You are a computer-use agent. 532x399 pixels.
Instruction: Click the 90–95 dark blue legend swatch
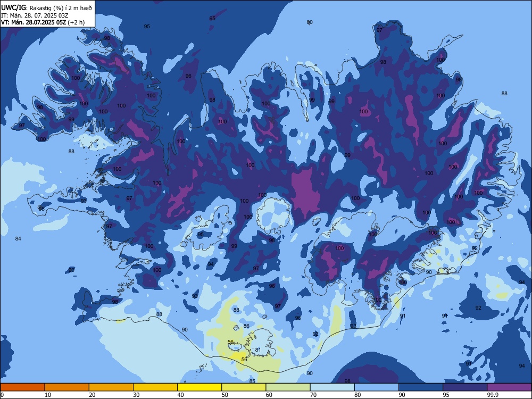coord(421,387)
